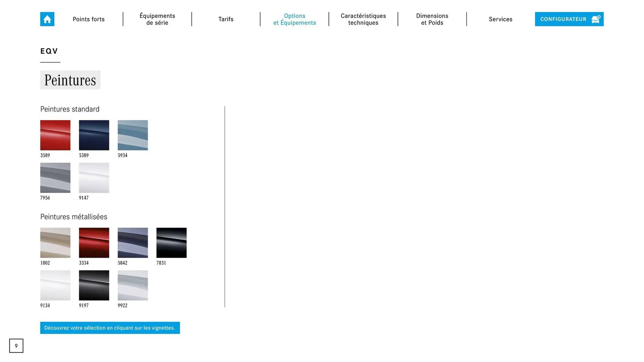Go to Dimensions et Poids tab
Viewport: 644px width, 362px height.
(432, 19)
